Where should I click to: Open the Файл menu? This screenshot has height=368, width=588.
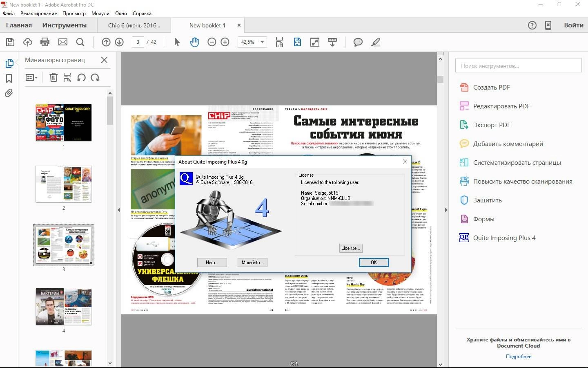point(9,13)
